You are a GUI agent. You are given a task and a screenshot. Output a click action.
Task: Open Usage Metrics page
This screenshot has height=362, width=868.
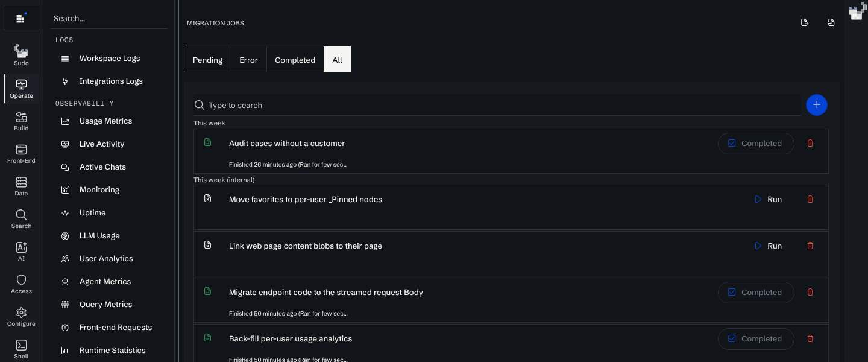tap(105, 121)
